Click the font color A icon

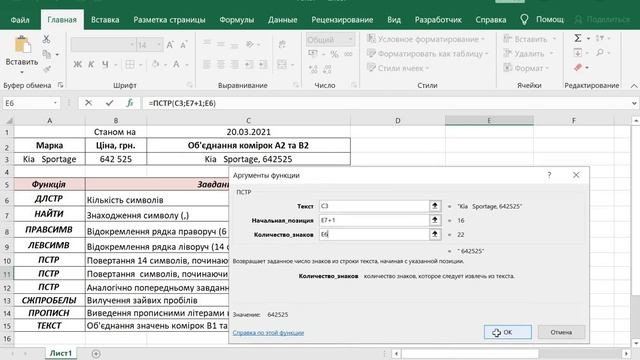176,64
